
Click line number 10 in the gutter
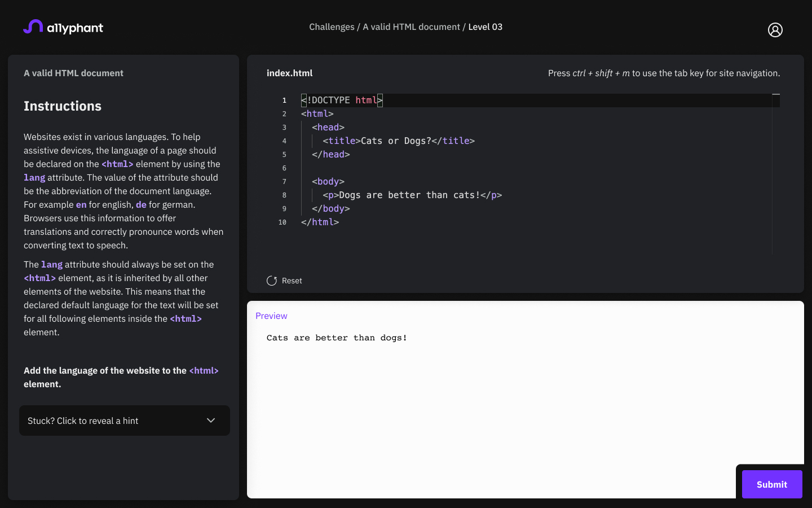283,222
